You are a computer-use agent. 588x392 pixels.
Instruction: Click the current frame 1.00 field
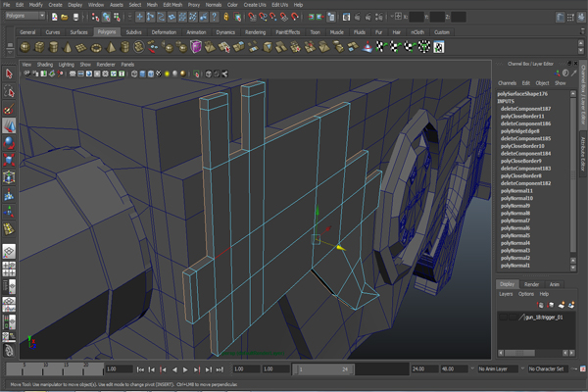click(x=119, y=369)
